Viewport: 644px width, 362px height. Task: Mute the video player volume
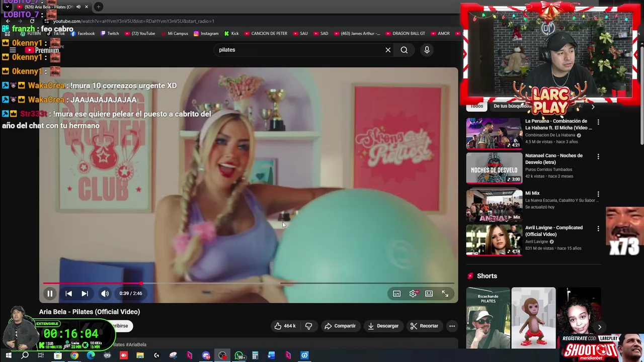click(x=105, y=294)
